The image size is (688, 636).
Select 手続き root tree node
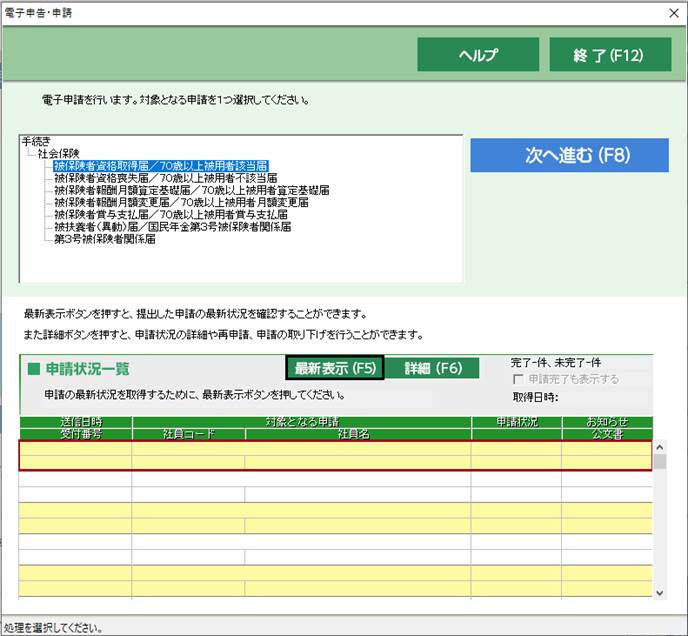click(x=36, y=141)
